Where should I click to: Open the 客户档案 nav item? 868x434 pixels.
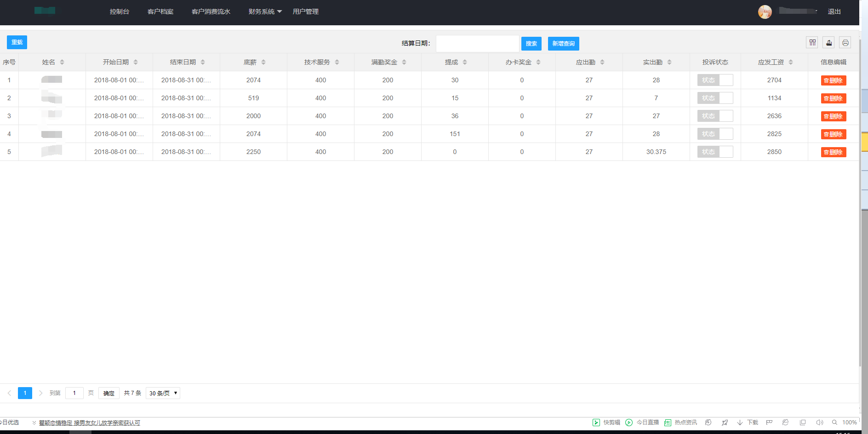[x=160, y=11]
